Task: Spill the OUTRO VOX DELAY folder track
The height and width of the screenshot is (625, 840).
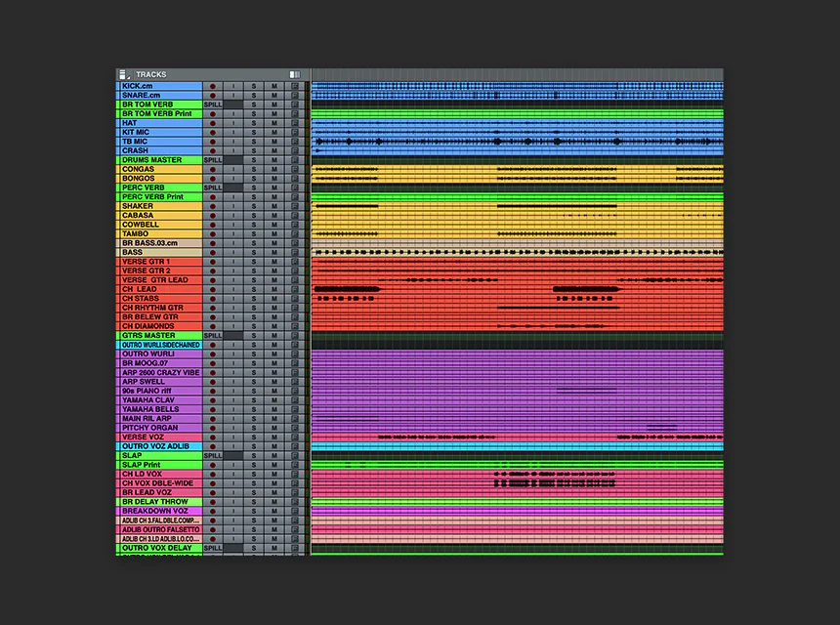Action: point(213,548)
